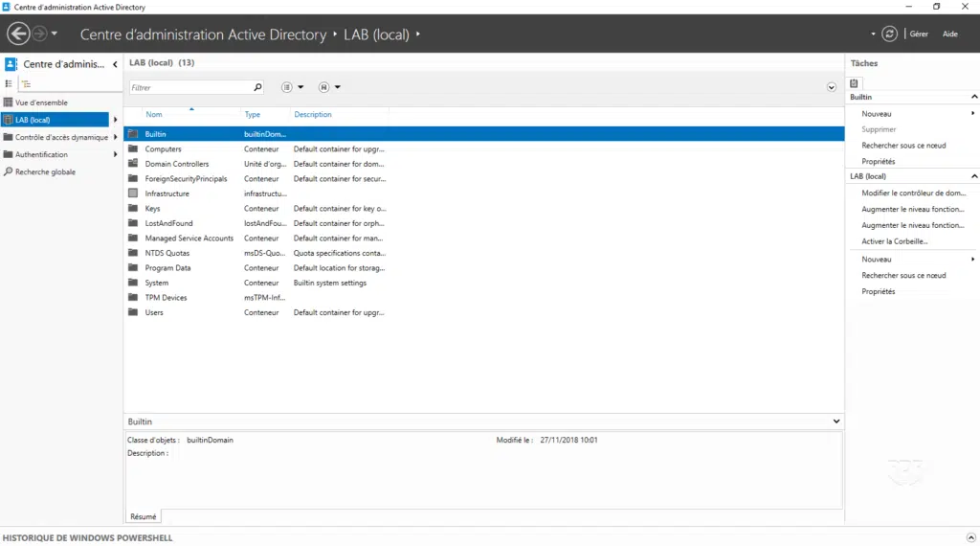The image size is (980, 546).
Task: Click Rechercher sous ce nœud under Builtin
Action: [903, 146]
